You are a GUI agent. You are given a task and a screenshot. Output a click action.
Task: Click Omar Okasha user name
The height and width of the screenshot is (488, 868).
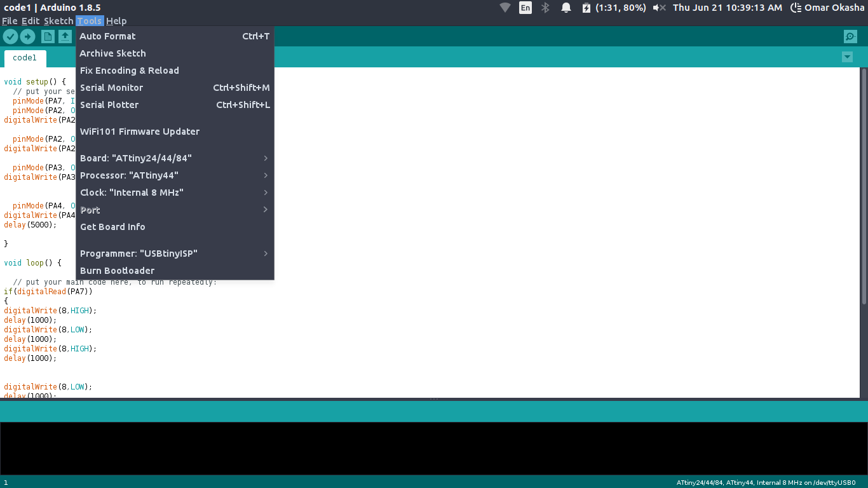tap(834, 8)
